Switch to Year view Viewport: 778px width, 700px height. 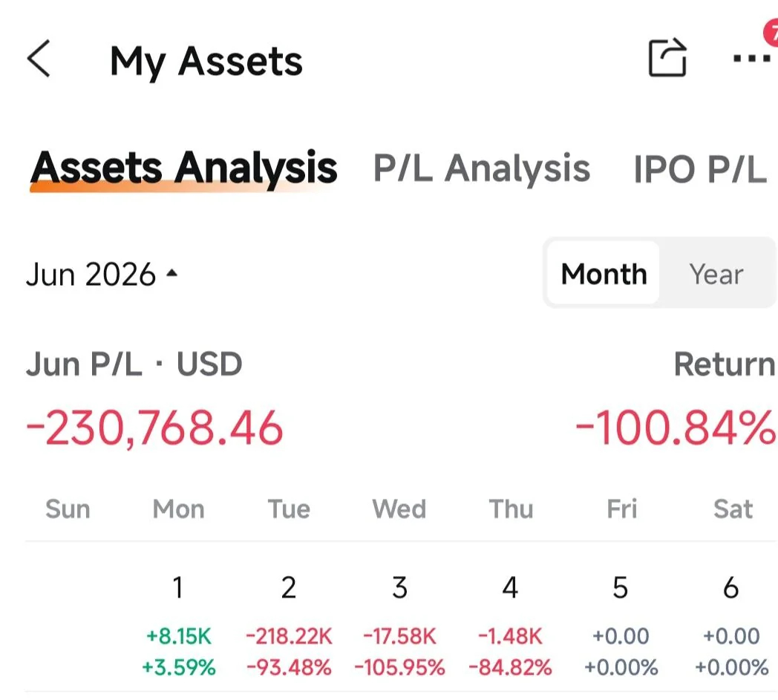click(x=716, y=274)
